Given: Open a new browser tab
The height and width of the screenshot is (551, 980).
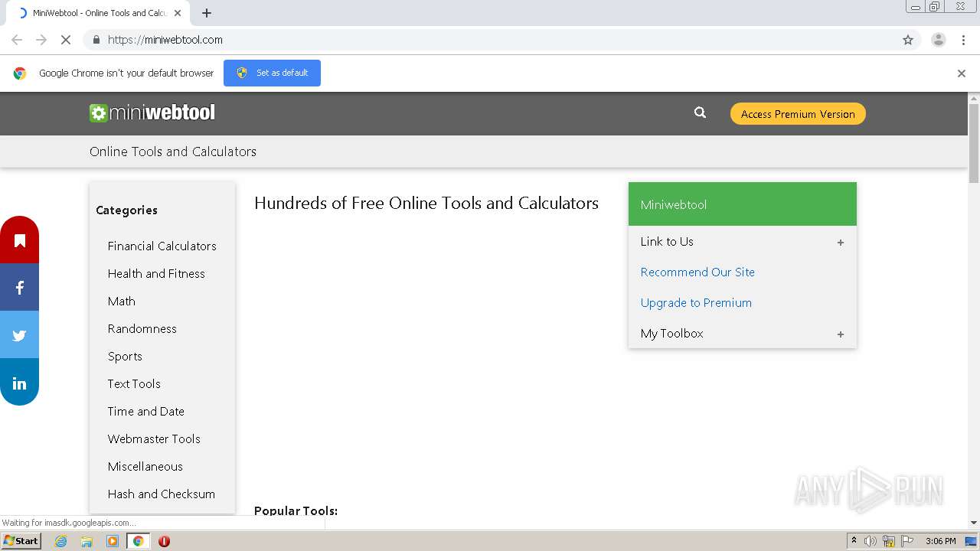Looking at the screenshot, I should tap(207, 13).
